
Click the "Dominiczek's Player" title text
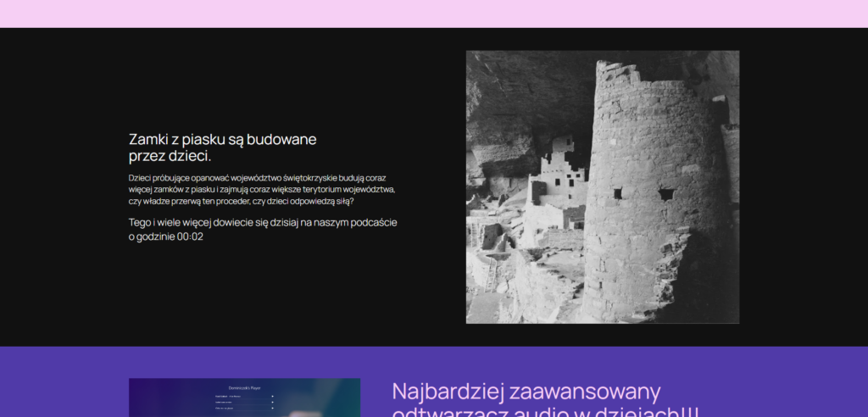[244, 387]
